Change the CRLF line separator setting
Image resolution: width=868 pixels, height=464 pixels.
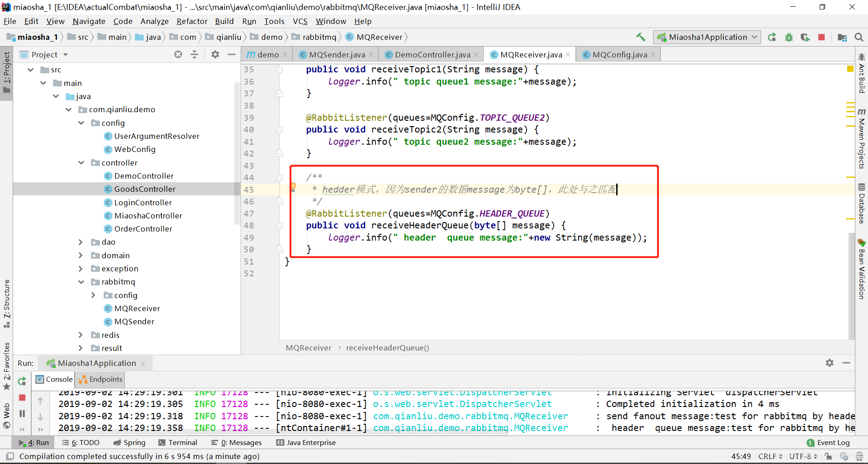[770, 456]
